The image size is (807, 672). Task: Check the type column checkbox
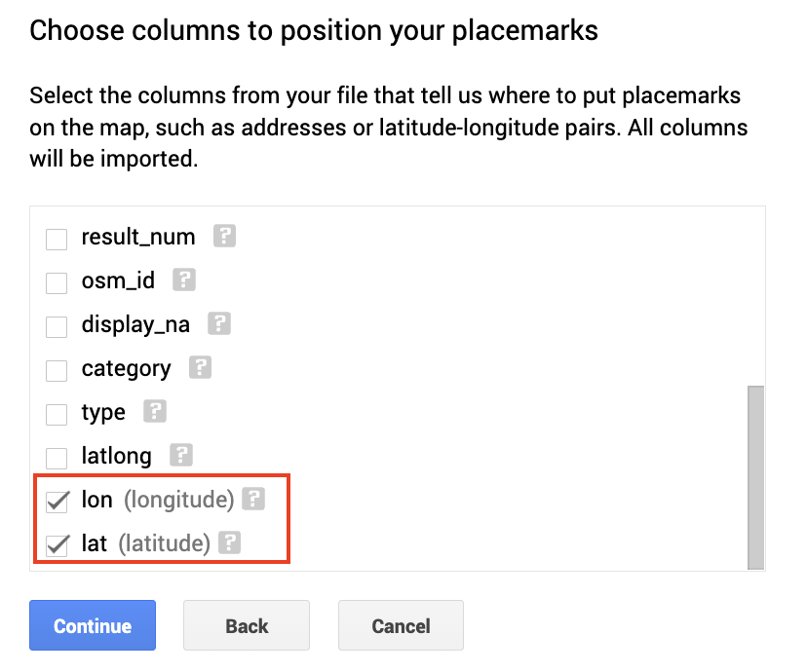click(57, 415)
